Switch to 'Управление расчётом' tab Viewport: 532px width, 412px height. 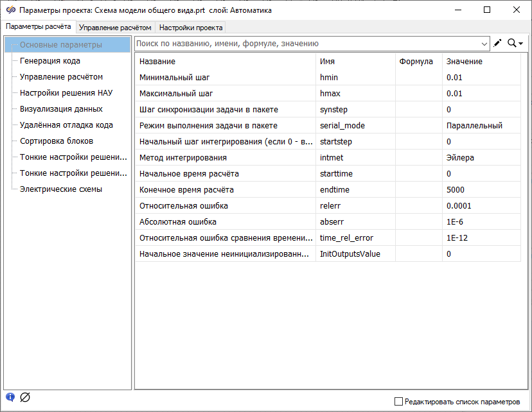(x=115, y=28)
